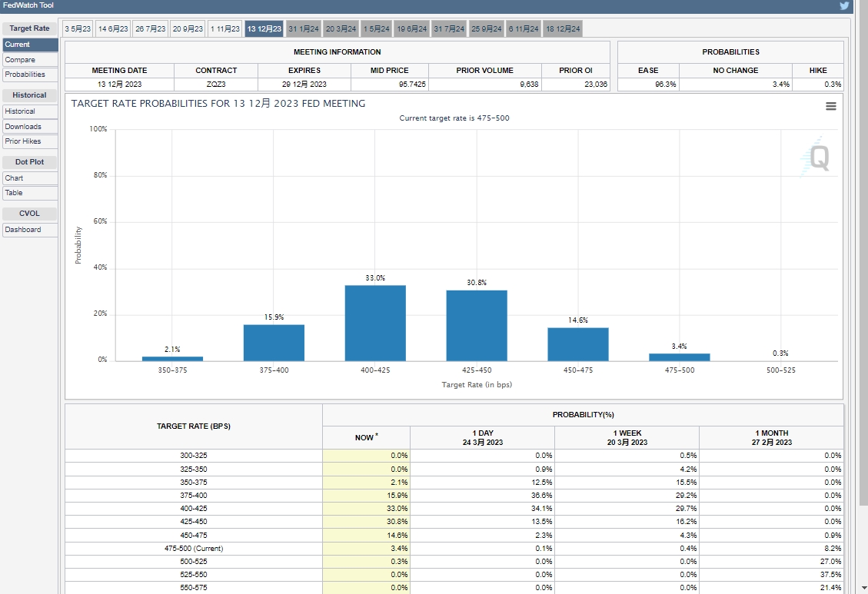This screenshot has width=868, height=594.
Task: Open the Historical data page
Action: click(x=21, y=111)
